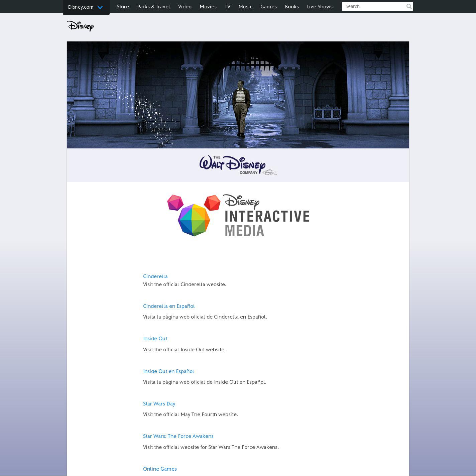Open Games from the top menu
The height and width of the screenshot is (476, 476).
pyautogui.click(x=268, y=7)
